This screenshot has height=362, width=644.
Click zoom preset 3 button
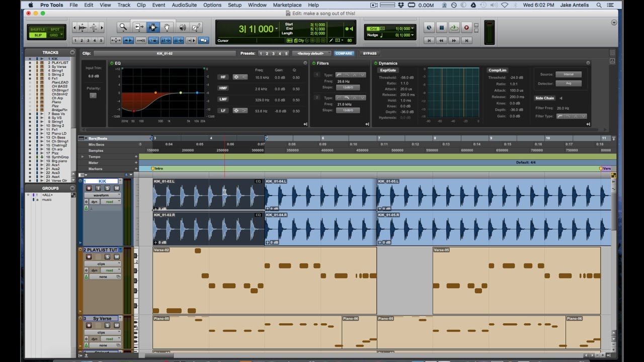88,40
